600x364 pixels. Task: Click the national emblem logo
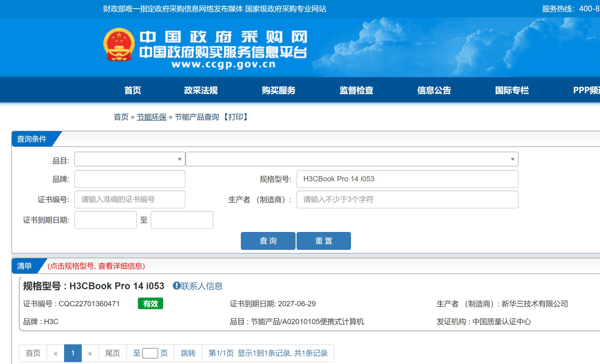tap(119, 45)
